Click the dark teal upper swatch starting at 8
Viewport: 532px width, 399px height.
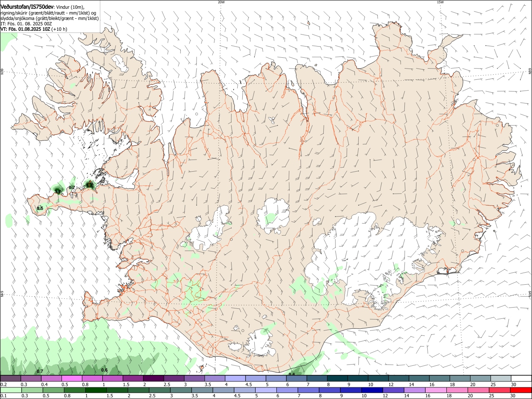(x=337, y=379)
